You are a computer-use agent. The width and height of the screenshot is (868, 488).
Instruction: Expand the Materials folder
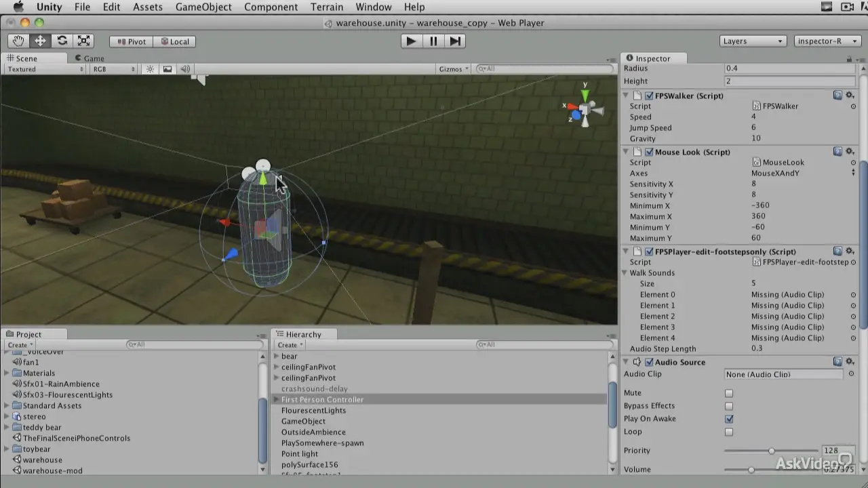pyautogui.click(x=7, y=373)
